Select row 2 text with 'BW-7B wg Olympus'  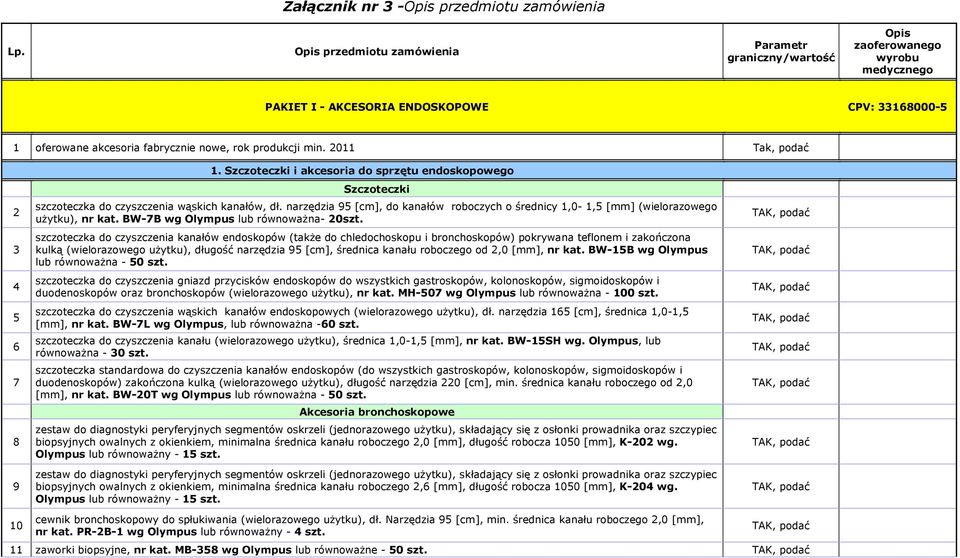click(376, 213)
